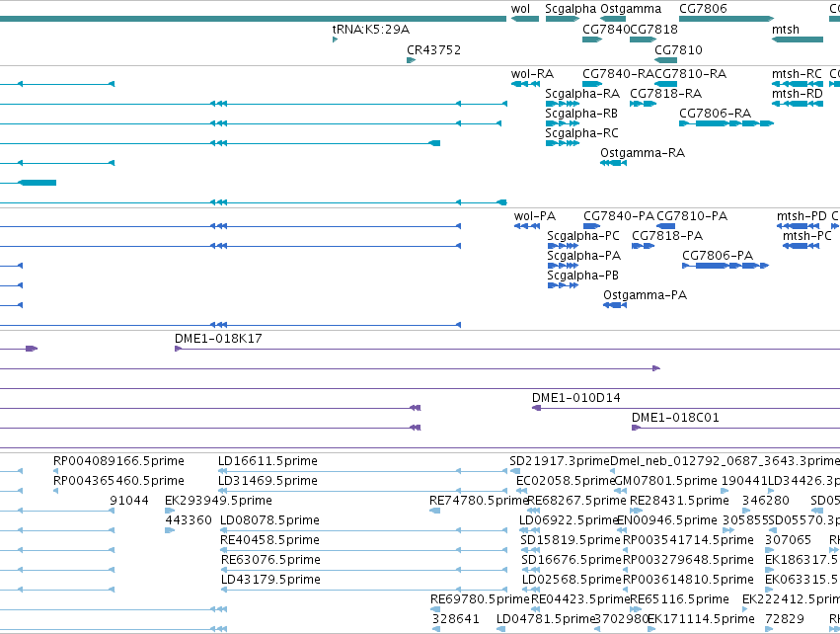The image size is (840, 634).
Task: Select the wol-PA protein label
Action: 535,216
